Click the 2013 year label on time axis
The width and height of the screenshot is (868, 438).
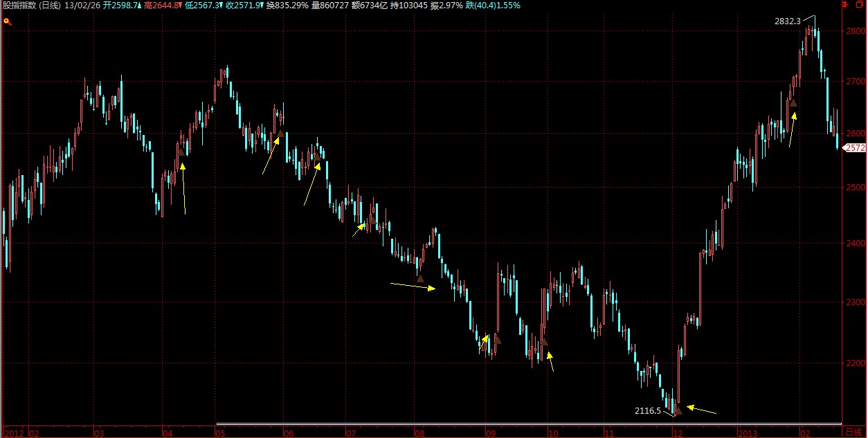coord(749,432)
